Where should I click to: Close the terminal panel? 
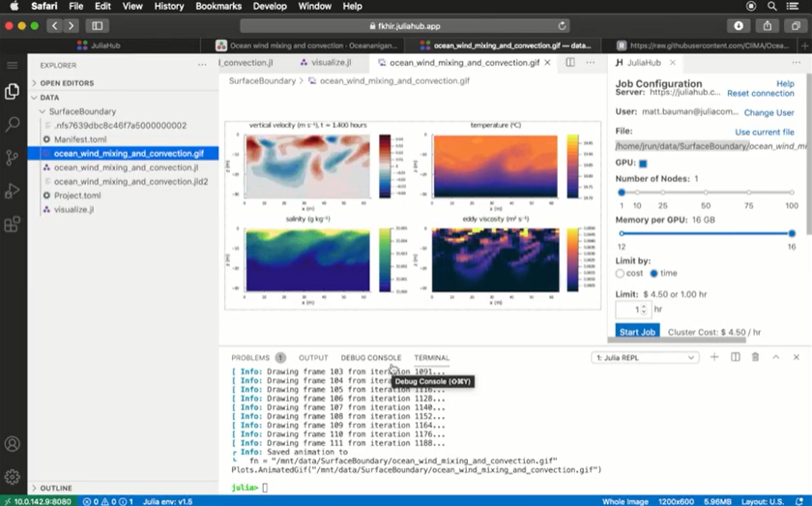[797, 357]
